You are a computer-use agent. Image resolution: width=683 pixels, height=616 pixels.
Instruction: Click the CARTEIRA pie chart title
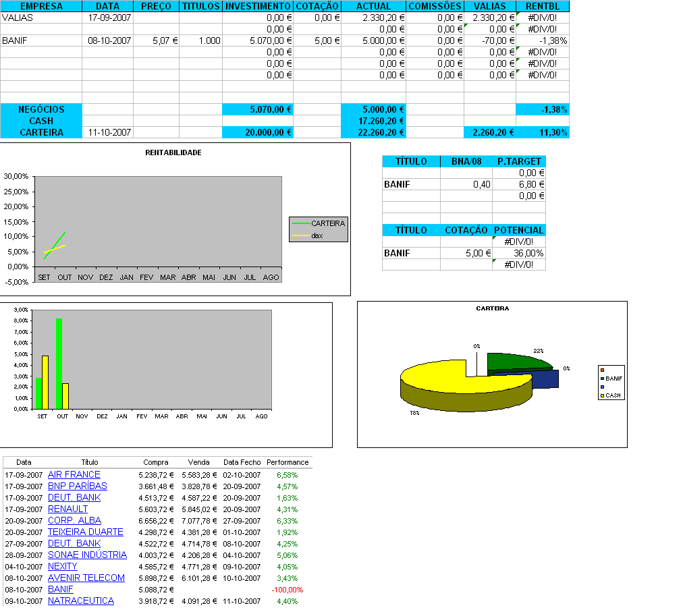[x=492, y=308]
